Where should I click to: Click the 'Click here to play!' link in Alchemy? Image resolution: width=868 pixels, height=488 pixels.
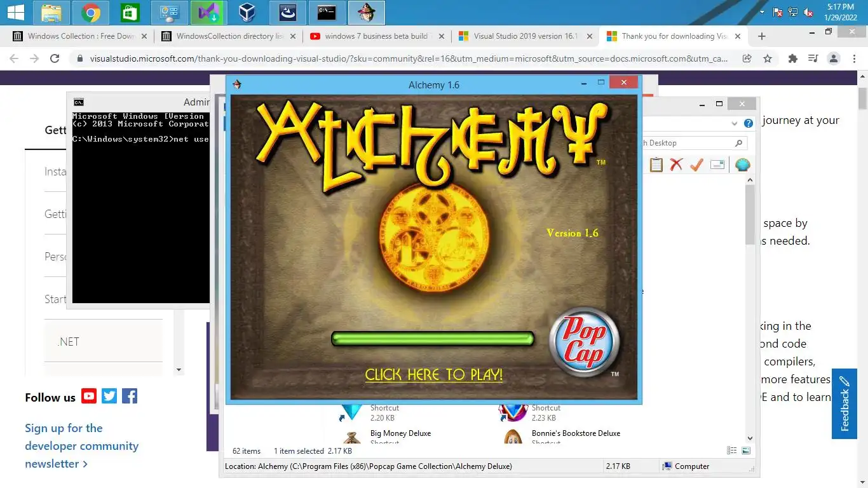point(434,374)
